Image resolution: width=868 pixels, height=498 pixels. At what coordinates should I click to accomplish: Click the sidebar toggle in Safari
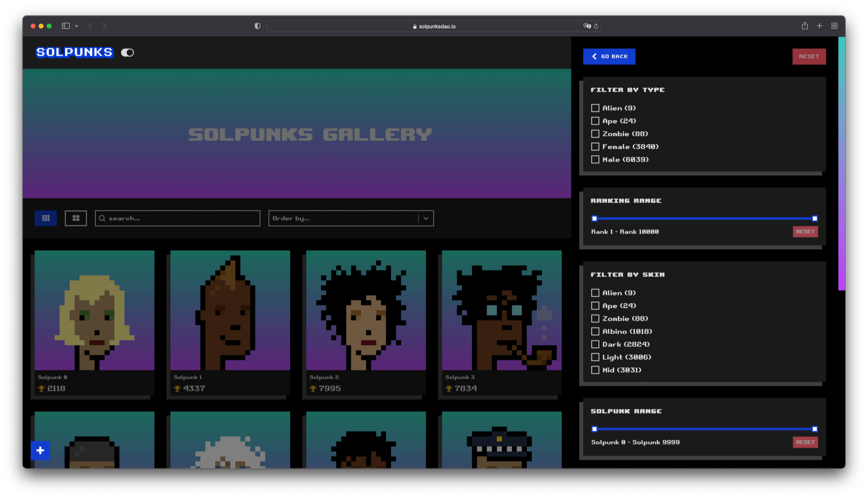coord(65,26)
